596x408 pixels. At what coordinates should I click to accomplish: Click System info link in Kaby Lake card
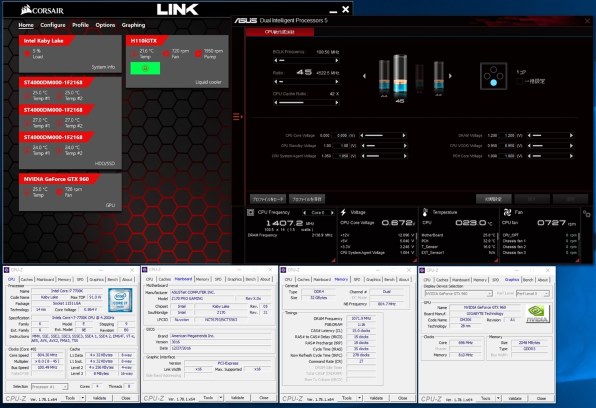[103, 67]
